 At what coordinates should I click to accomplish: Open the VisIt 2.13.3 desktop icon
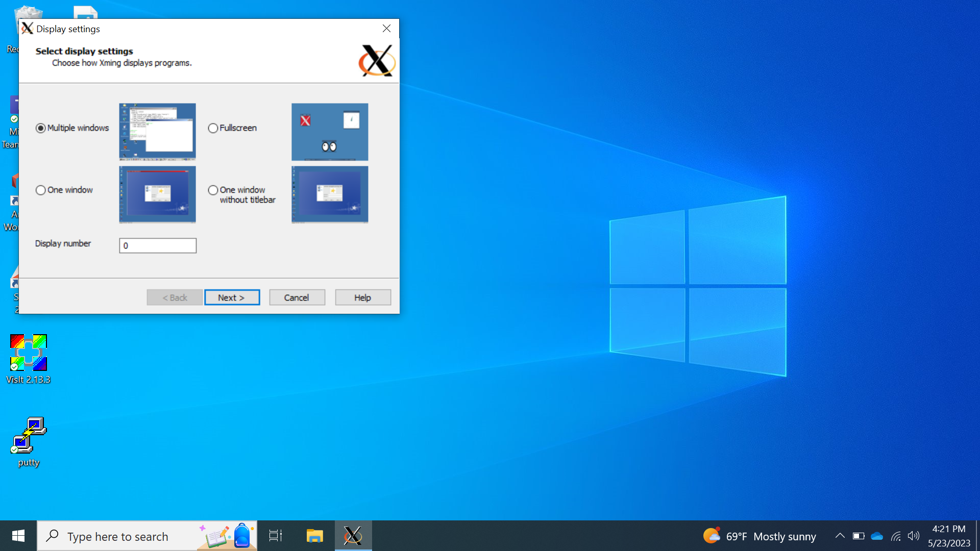(x=29, y=353)
